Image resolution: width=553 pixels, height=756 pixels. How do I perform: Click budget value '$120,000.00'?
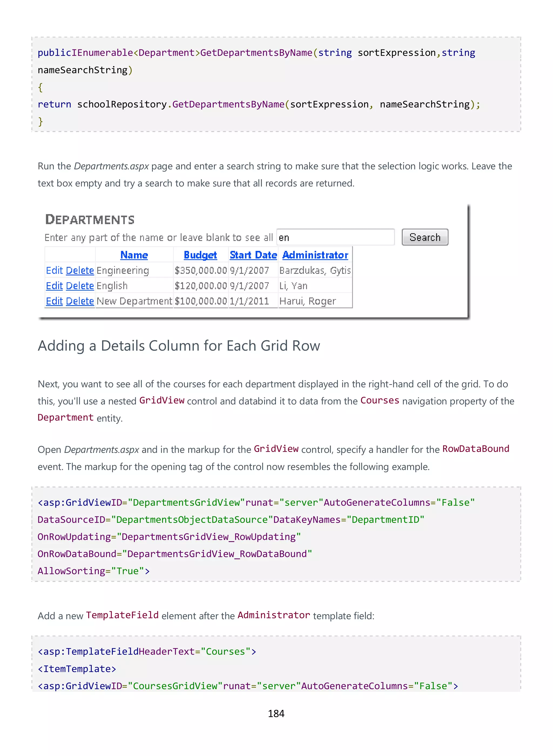pyautogui.click(x=201, y=286)
